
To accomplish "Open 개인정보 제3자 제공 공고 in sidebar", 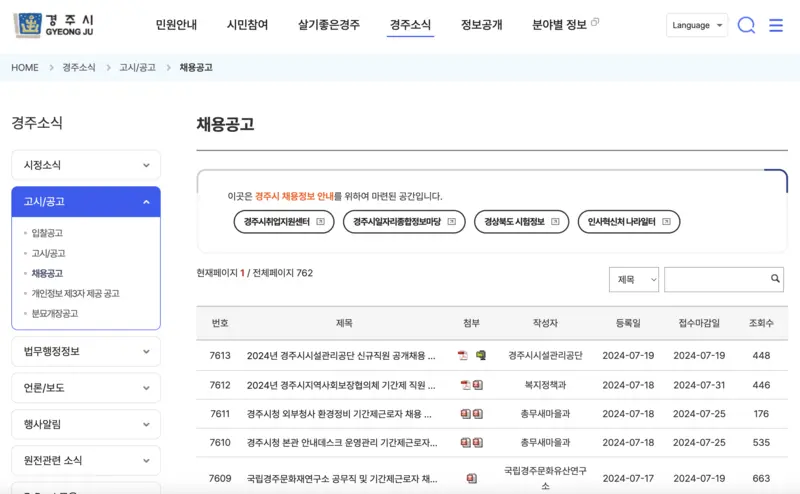I will (x=76, y=293).
